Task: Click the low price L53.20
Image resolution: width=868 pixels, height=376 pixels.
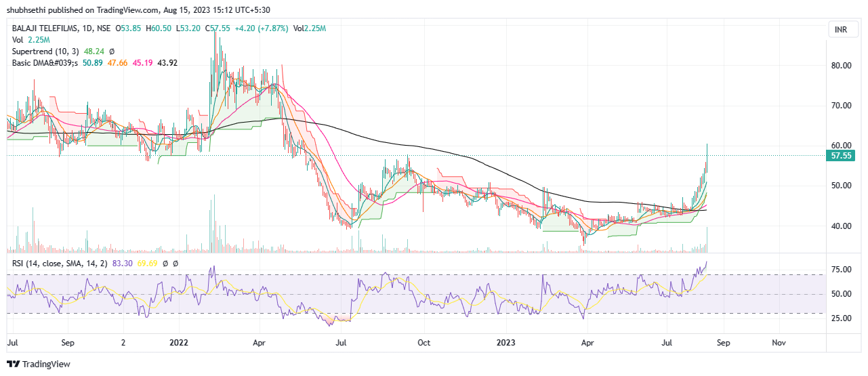Action: click(188, 28)
